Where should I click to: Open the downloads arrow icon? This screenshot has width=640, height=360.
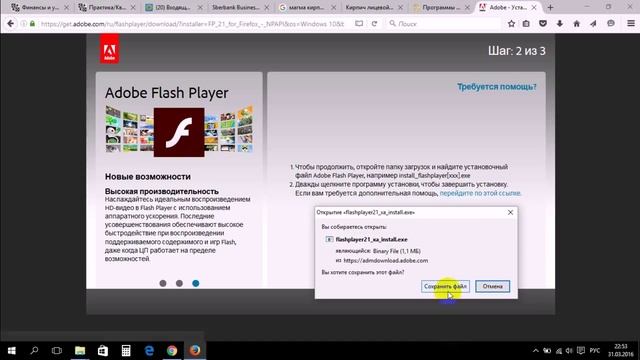tap(560, 24)
